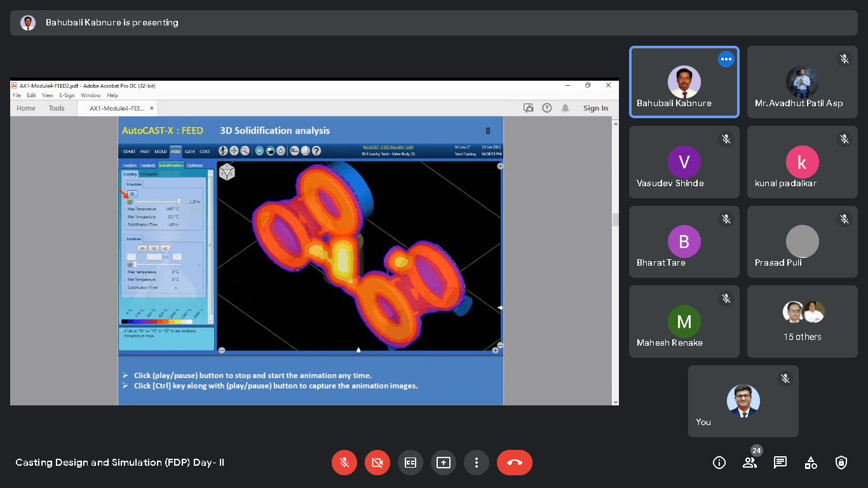The height and width of the screenshot is (488, 868).
Task: Open the chat messages panel
Action: click(x=780, y=463)
